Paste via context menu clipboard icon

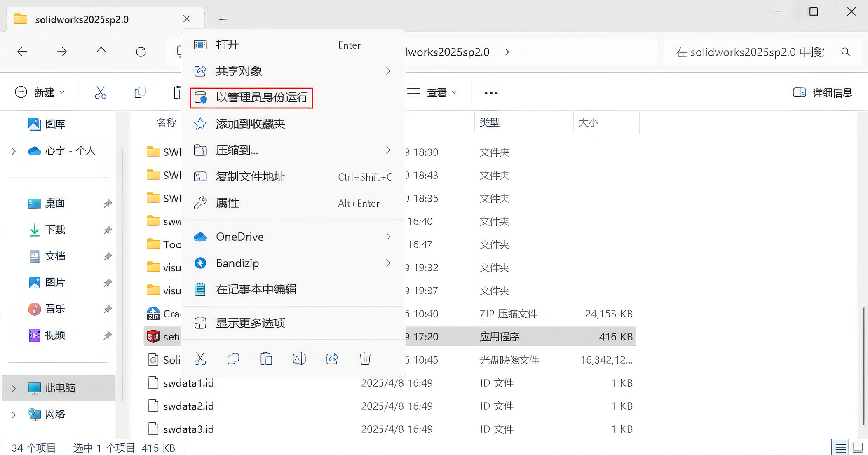266,359
